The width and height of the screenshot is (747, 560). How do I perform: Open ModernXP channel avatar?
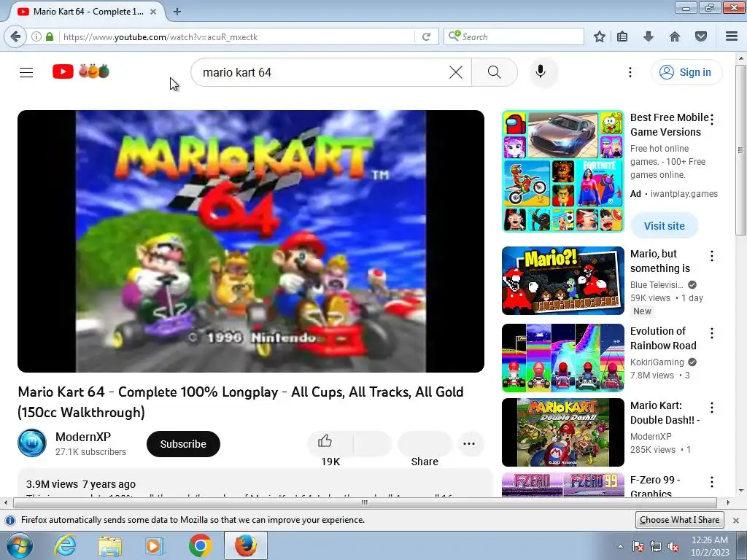click(32, 443)
